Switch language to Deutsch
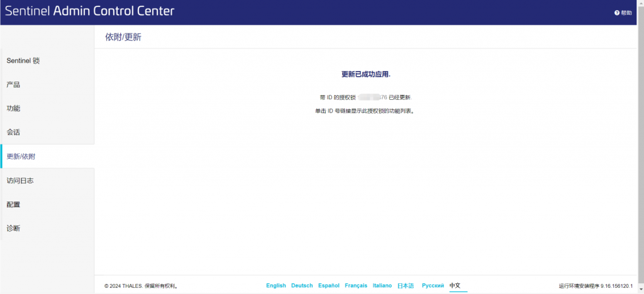 pyautogui.click(x=302, y=286)
